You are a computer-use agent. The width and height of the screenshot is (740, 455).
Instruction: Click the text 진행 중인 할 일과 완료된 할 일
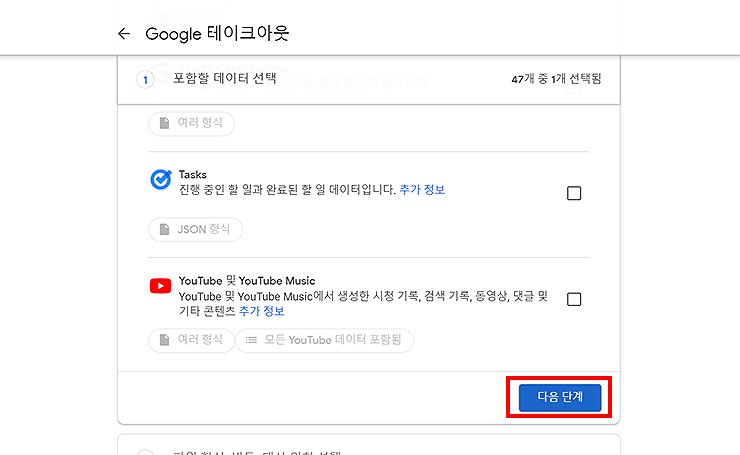pyautogui.click(x=252, y=190)
